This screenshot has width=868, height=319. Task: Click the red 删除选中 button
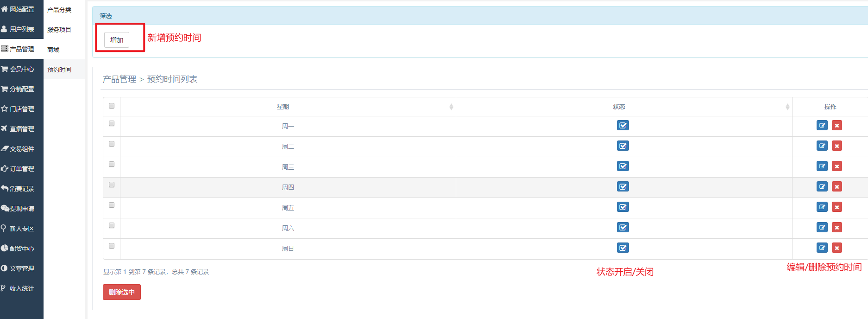pyautogui.click(x=122, y=292)
